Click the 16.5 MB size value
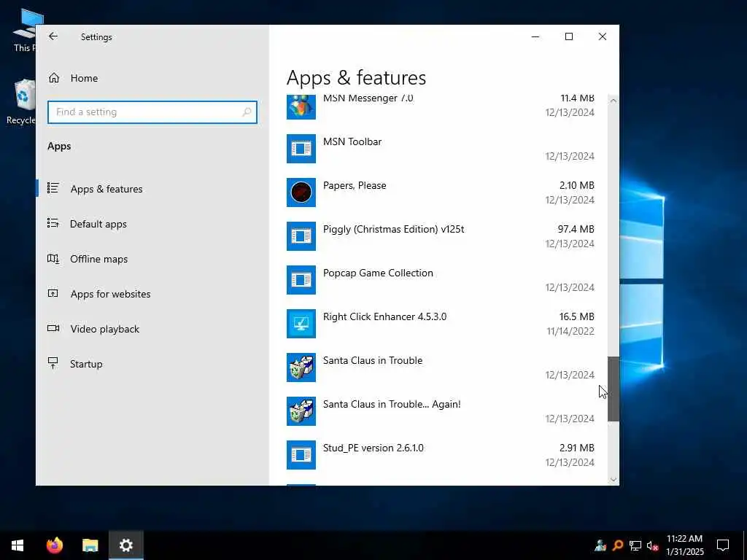The width and height of the screenshot is (747, 560). click(576, 316)
